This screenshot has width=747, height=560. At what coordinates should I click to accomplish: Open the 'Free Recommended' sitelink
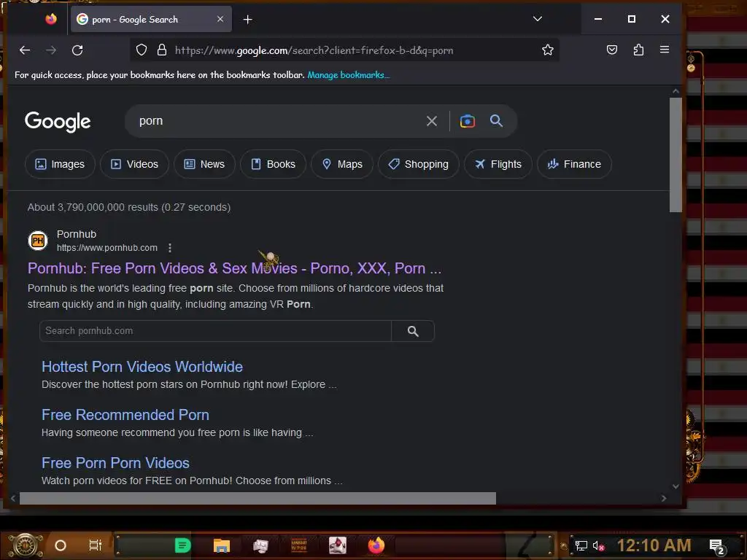[x=125, y=415]
